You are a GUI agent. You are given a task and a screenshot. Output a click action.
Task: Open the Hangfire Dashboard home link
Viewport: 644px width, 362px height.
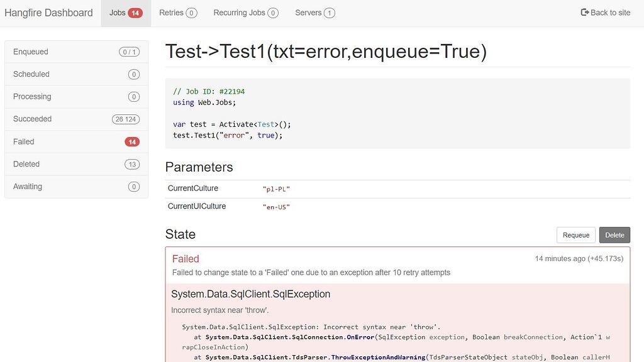coord(48,13)
